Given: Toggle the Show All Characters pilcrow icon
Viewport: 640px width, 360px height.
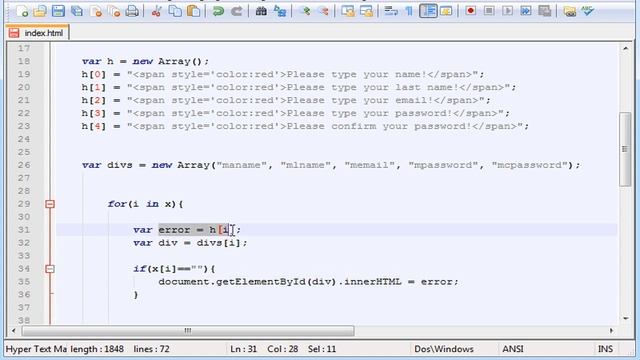Looking at the screenshot, I should 409,11.
